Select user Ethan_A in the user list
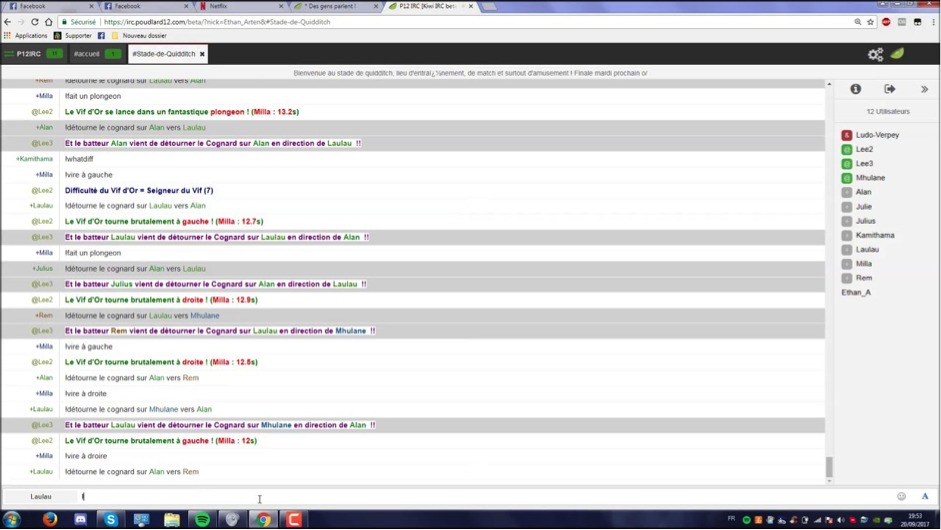The image size is (941, 530). [x=856, y=293]
